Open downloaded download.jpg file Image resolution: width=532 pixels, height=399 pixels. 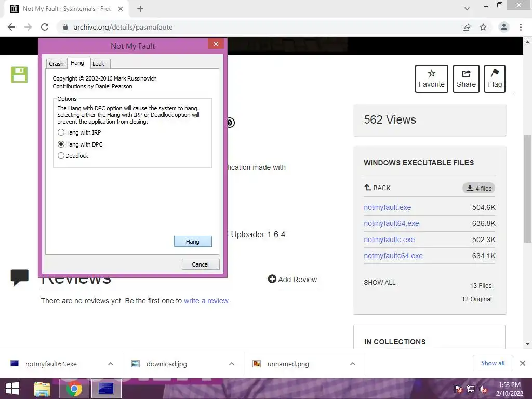pyautogui.click(x=167, y=364)
